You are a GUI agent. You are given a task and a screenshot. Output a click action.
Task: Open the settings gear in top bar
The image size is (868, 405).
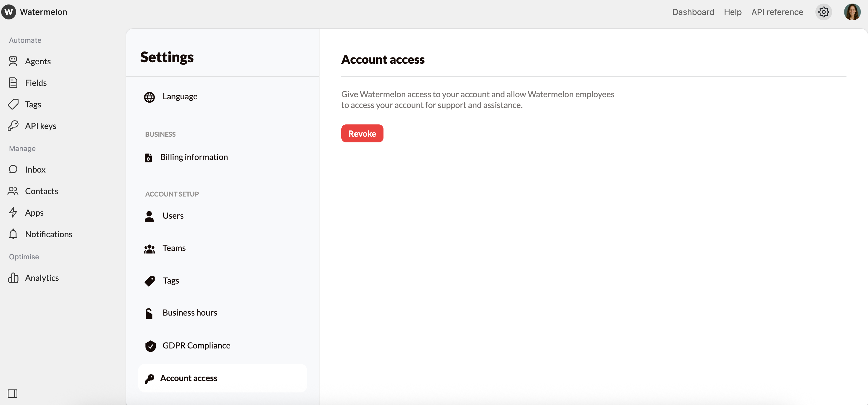tap(823, 12)
